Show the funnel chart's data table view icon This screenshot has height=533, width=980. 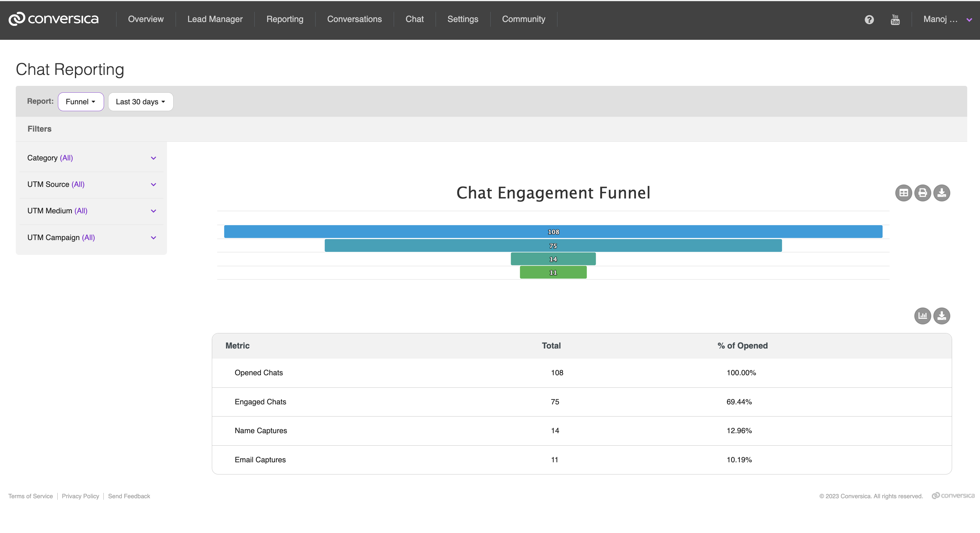[x=904, y=193]
